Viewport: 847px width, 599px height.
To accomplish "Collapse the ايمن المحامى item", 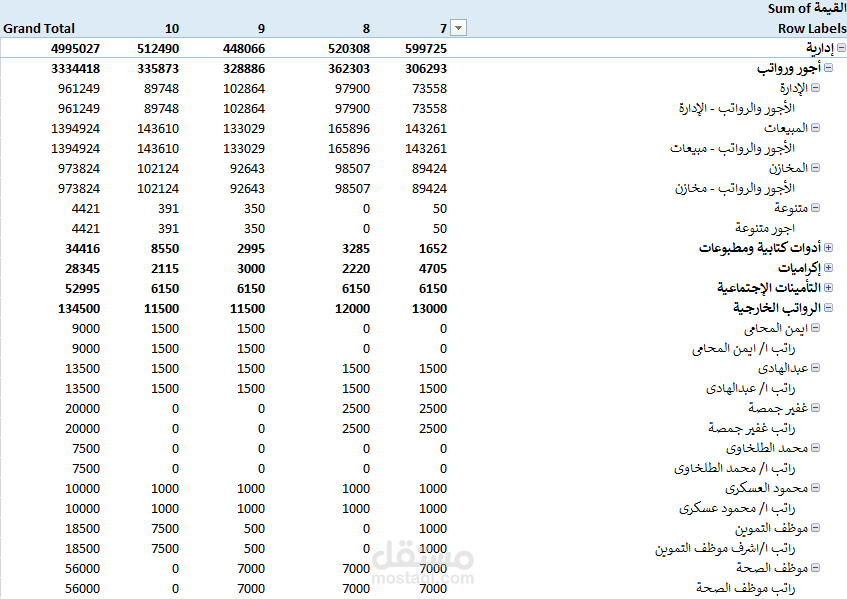I will tap(815, 327).
